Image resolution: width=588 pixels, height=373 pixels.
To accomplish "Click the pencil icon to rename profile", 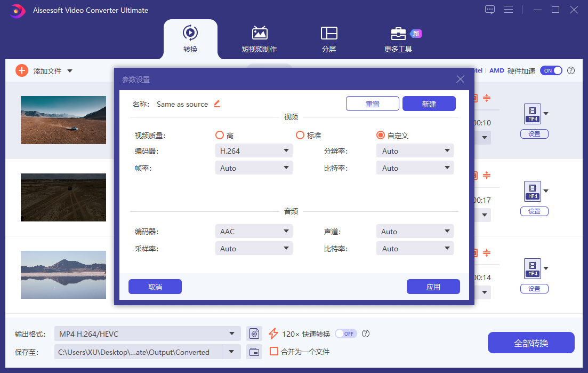I will [x=217, y=104].
